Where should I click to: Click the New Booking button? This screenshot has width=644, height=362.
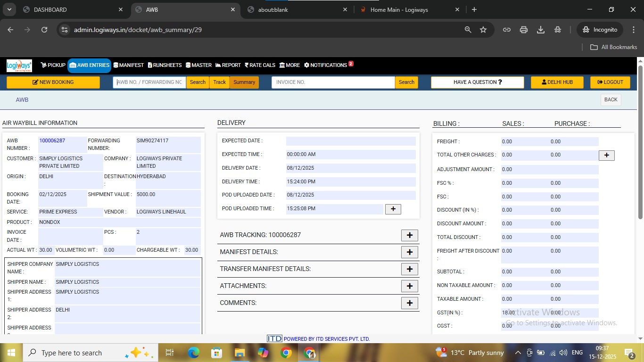53,82
